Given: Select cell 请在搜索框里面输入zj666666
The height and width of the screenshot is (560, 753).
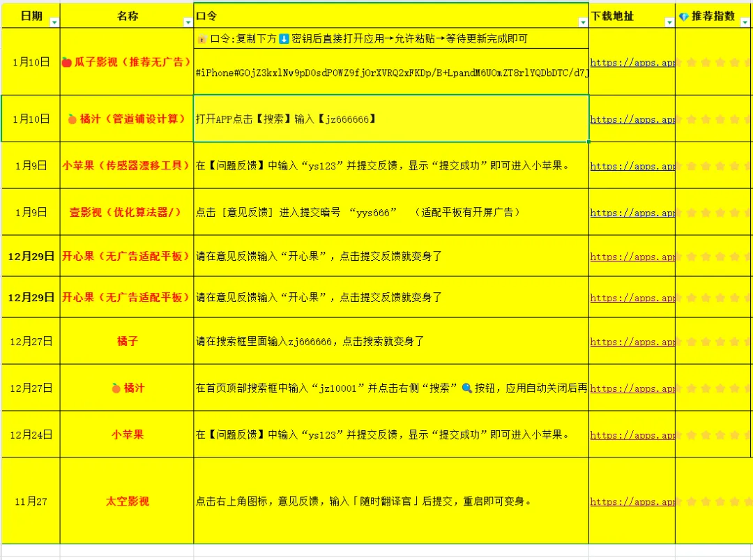Looking at the screenshot, I should pyautogui.click(x=391, y=341).
